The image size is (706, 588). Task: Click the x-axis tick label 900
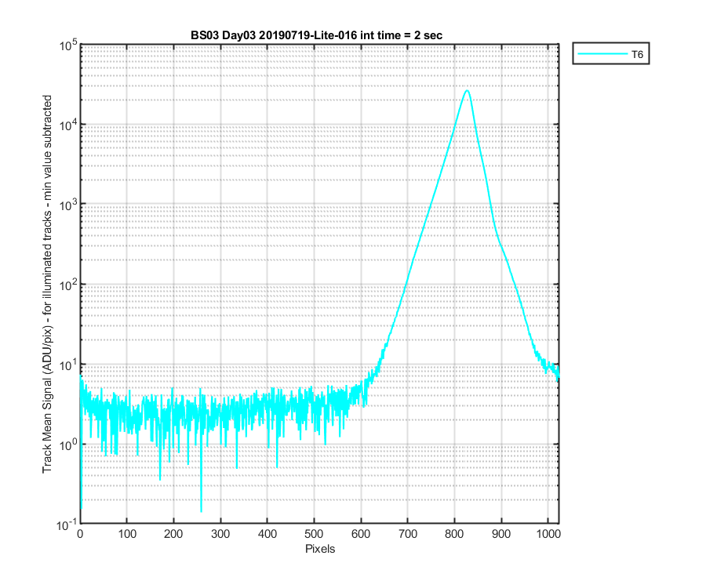pos(501,534)
